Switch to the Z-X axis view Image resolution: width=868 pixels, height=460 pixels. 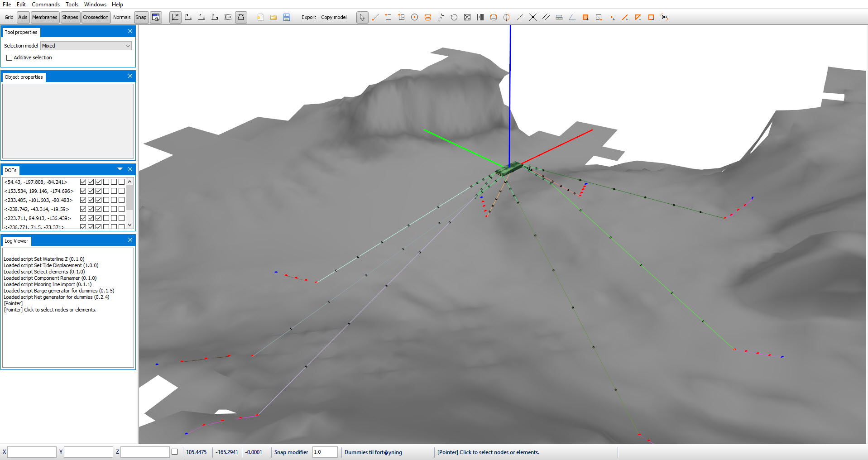(x=201, y=17)
